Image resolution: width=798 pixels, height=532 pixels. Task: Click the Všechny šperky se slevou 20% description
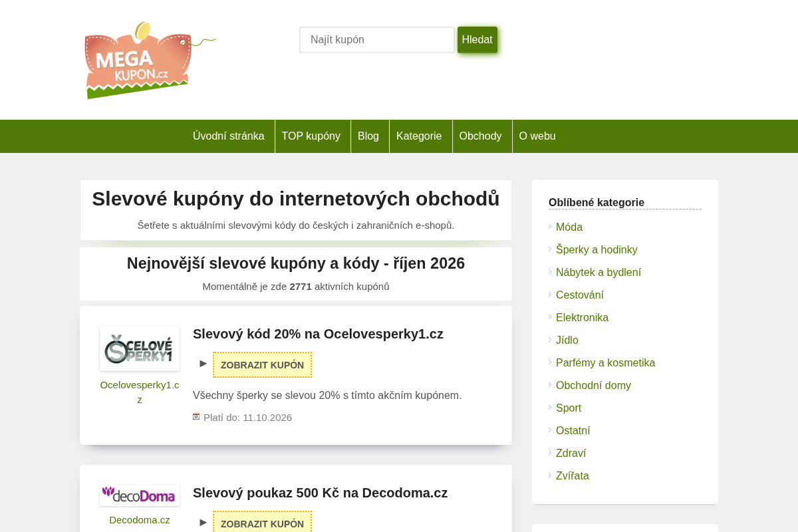pyautogui.click(x=327, y=396)
